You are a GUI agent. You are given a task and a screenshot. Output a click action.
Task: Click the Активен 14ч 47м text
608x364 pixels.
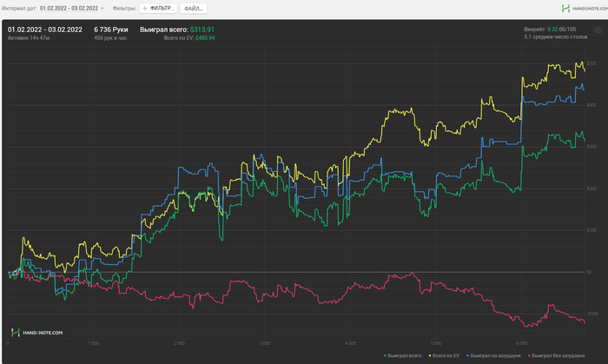[x=29, y=38]
